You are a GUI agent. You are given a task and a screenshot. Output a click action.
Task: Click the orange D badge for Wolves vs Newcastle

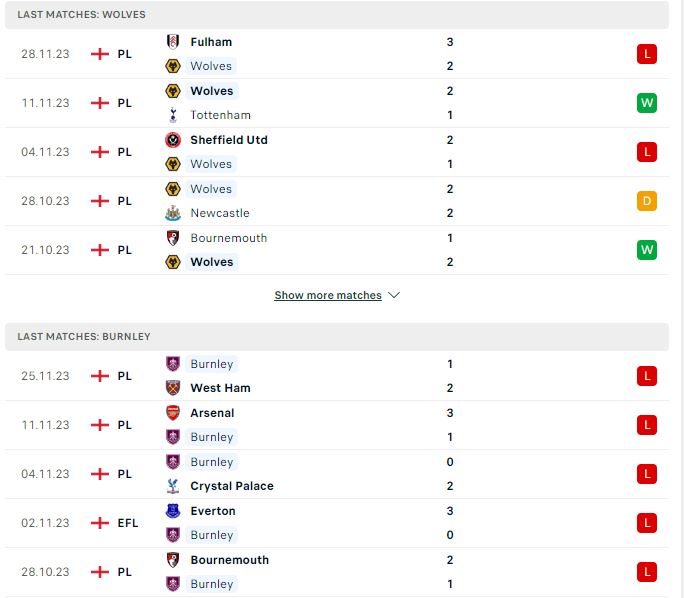click(646, 201)
